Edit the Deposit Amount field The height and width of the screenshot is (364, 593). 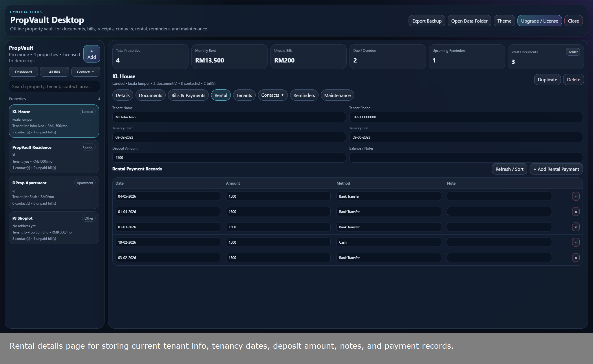(x=229, y=157)
